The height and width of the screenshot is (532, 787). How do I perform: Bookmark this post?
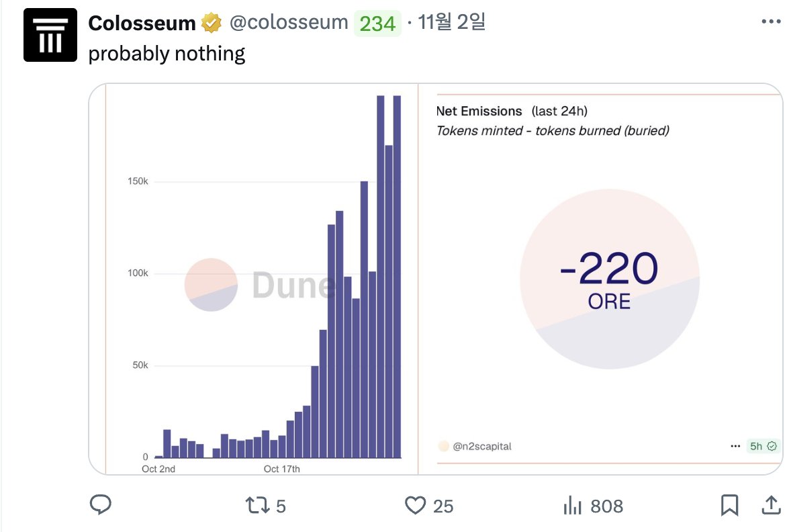pos(729,505)
